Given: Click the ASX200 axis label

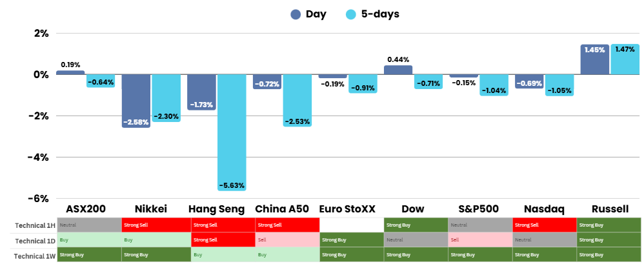Looking at the screenshot, I should point(86,209).
